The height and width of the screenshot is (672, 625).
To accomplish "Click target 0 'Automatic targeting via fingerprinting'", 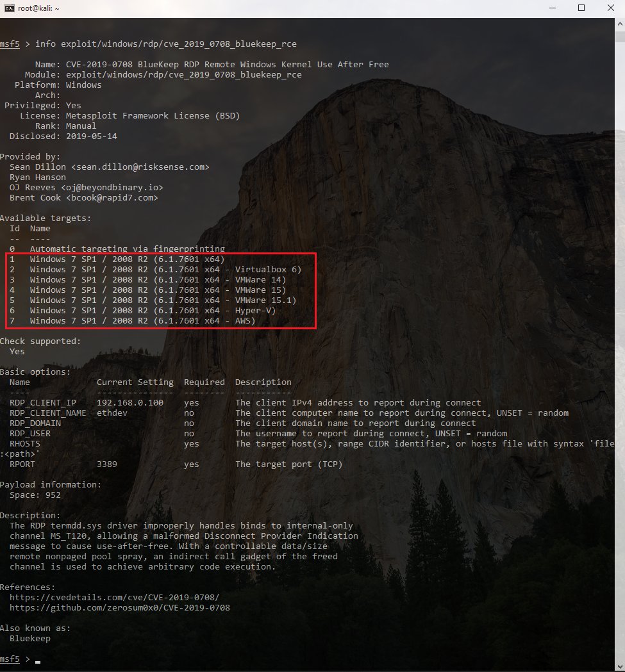I will click(117, 249).
